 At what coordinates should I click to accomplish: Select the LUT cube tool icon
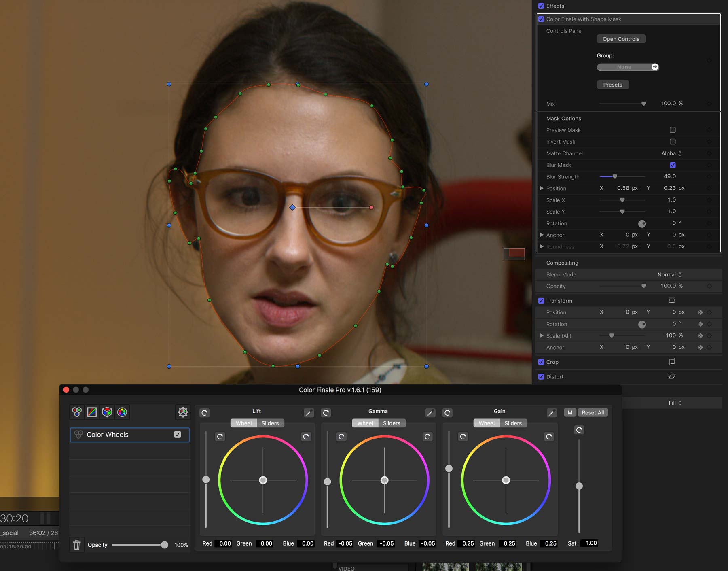click(107, 412)
